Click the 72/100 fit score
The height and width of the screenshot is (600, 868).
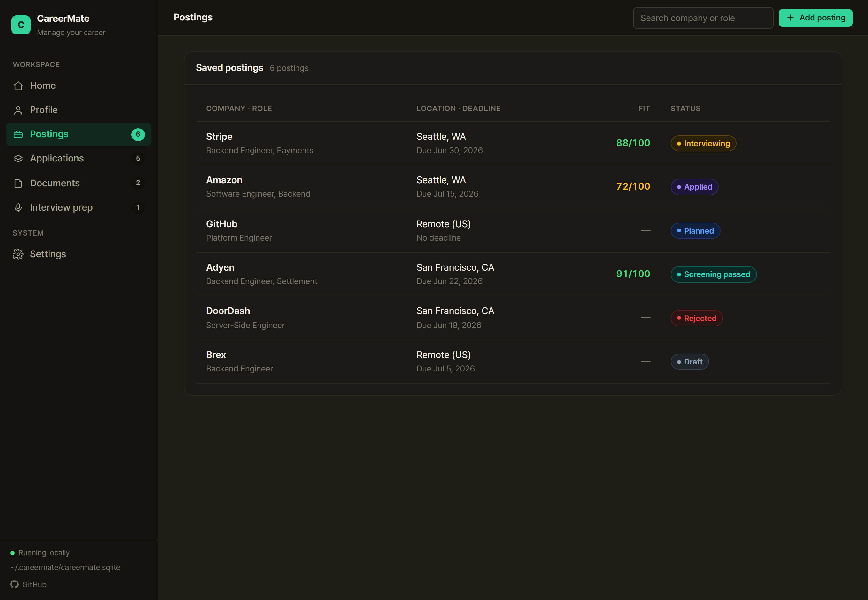click(633, 186)
